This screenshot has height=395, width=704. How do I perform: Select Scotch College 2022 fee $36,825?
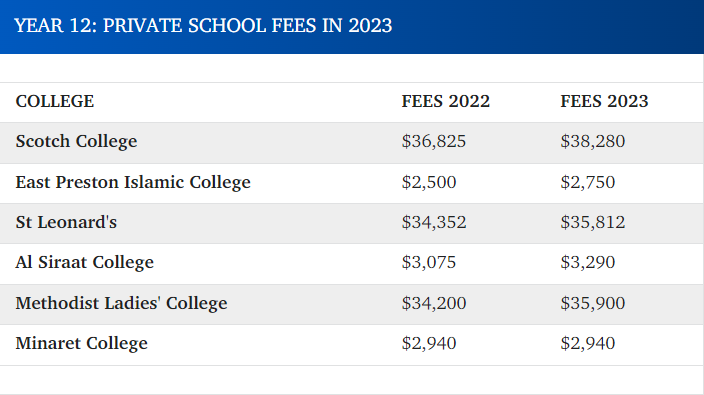pos(434,141)
